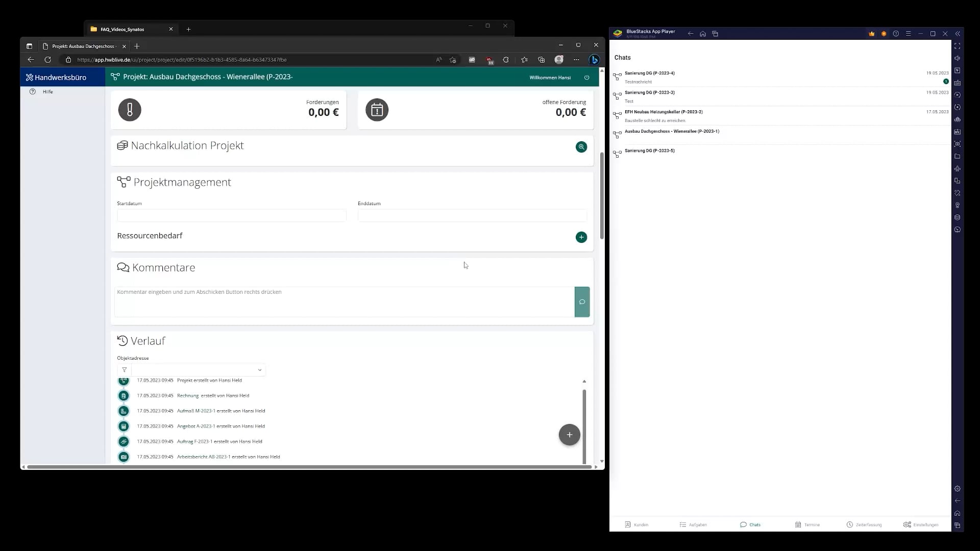The image size is (980, 551).
Task: Click the logout power icon next to Willkommen Hansi
Action: click(x=586, y=78)
